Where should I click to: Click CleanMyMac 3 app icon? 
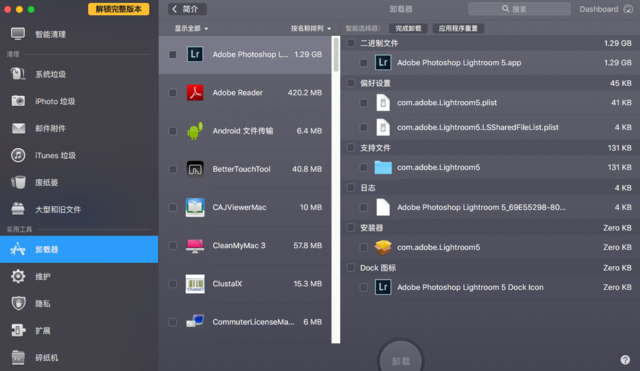click(x=195, y=245)
